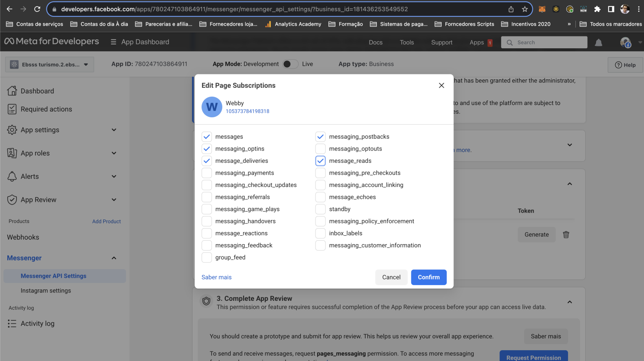Open the browser extensions puzzle icon
The image size is (644, 361).
coord(597,9)
